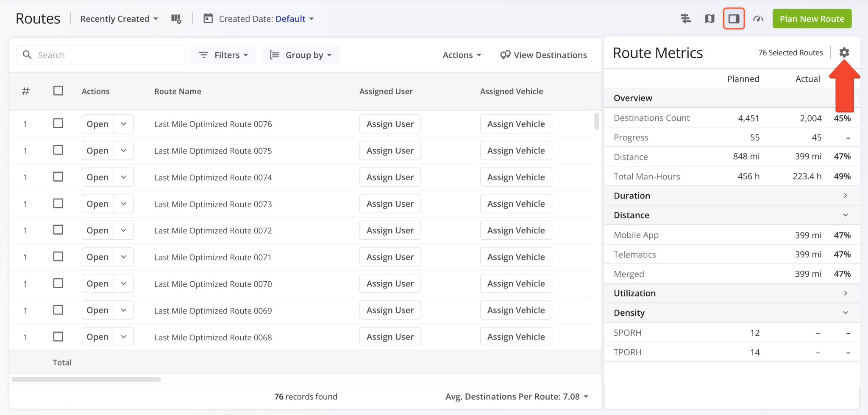Open the Recently Created sort dropdown
The width and height of the screenshot is (868, 415).
pyautogui.click(x=119, y=18)
